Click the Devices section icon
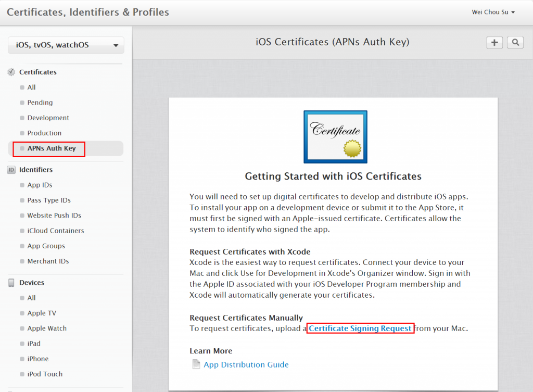Image resolution: width=533 pixels, height=392 pixels. pyautogui.click(x=11, y=283)
